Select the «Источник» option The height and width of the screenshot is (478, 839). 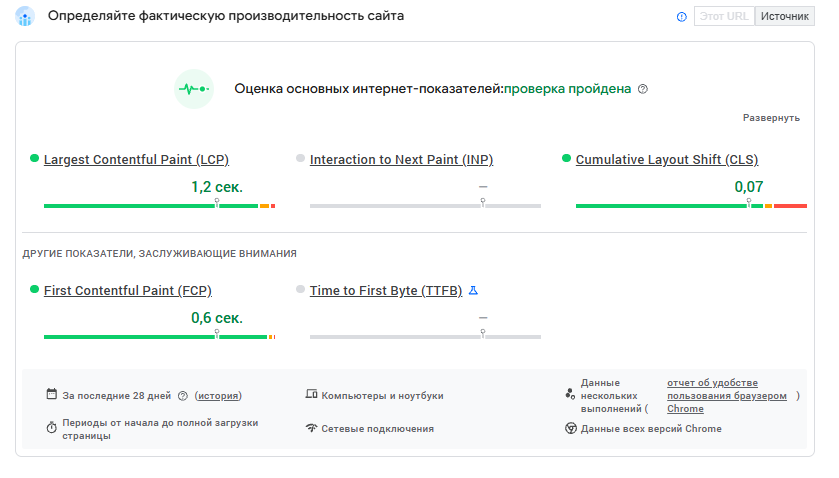tap(784, 17)
